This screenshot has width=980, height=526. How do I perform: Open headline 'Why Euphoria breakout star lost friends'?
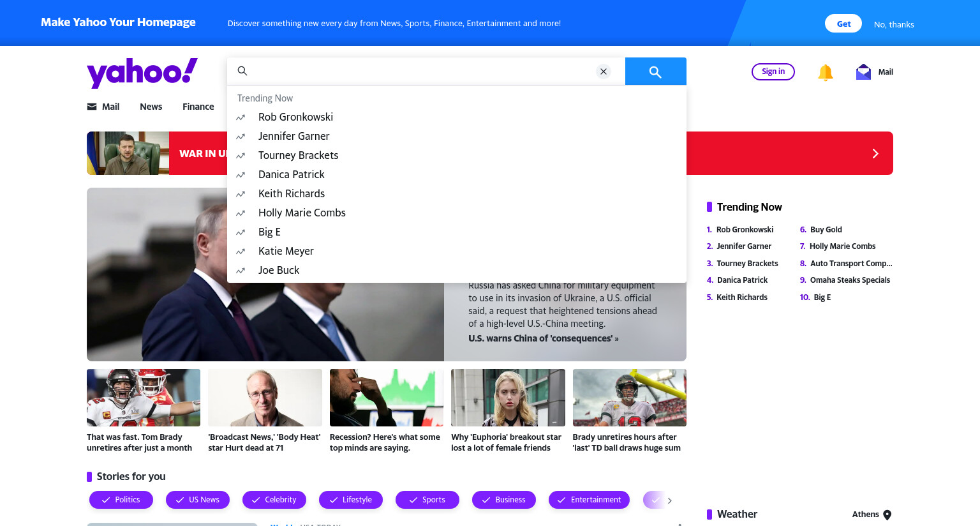(507, 442)
